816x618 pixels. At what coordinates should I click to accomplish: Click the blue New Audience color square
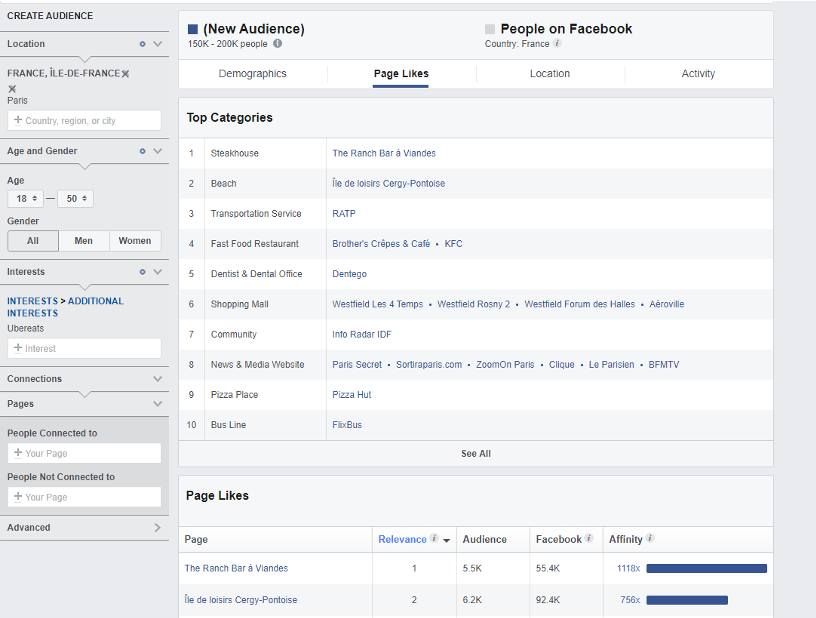click(193, 29)
